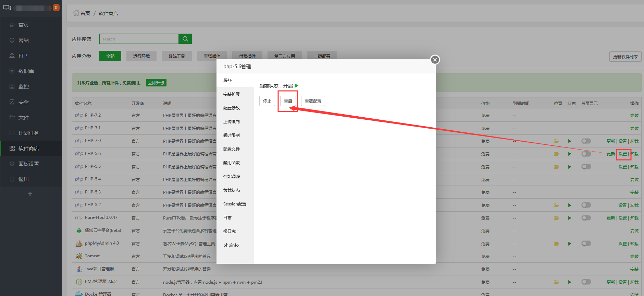Open 安装扩展 tab in php dialog

(x=235, y=94)
